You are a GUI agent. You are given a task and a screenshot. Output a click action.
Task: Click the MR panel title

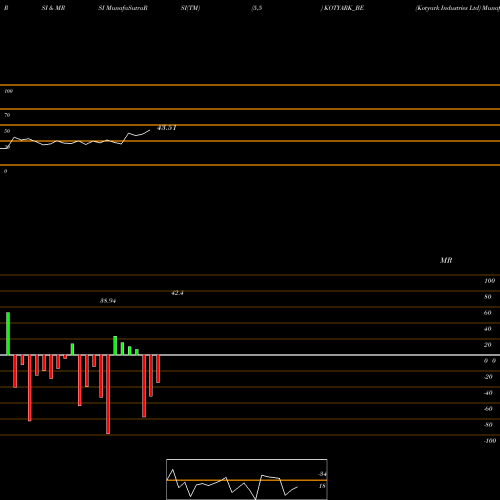446,260
